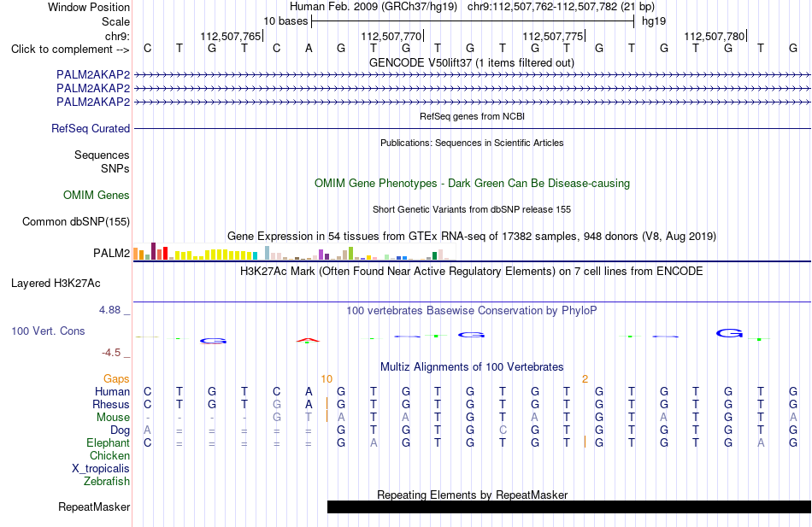The image size is (812, 527).
Task: Click the orange gap count '10'
Action: [x=327, y=379]
